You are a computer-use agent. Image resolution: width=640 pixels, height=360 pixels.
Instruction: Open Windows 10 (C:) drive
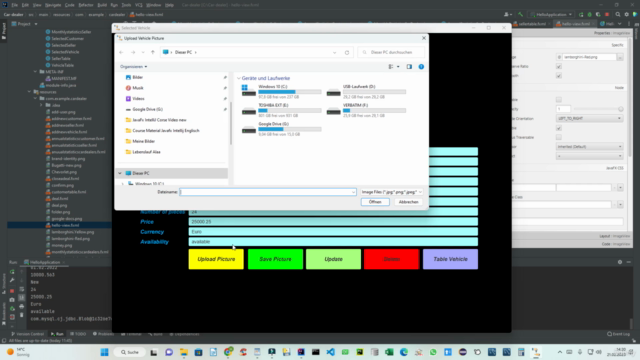pos(282,92)
